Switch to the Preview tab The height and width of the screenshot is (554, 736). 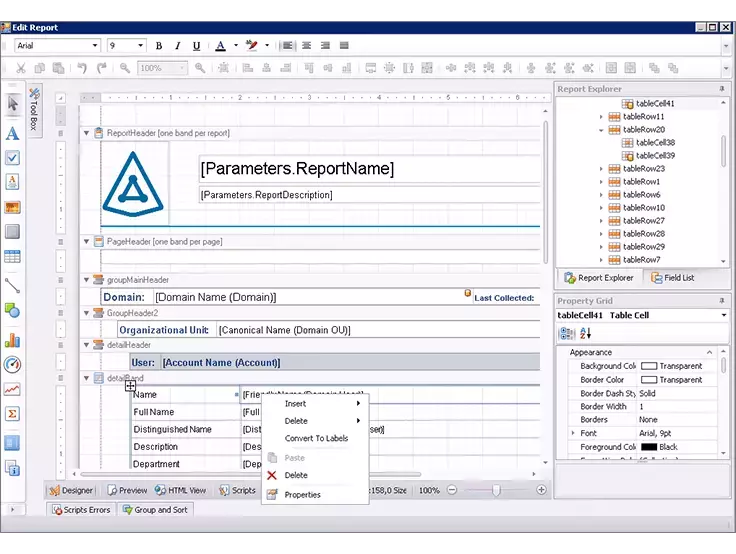click(127, 490)
